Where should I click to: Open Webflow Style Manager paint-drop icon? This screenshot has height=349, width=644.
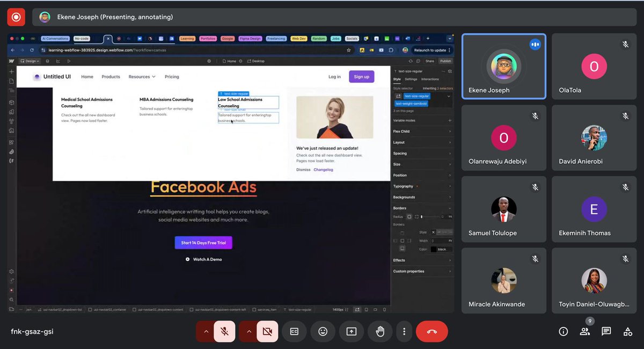(12, 121)
